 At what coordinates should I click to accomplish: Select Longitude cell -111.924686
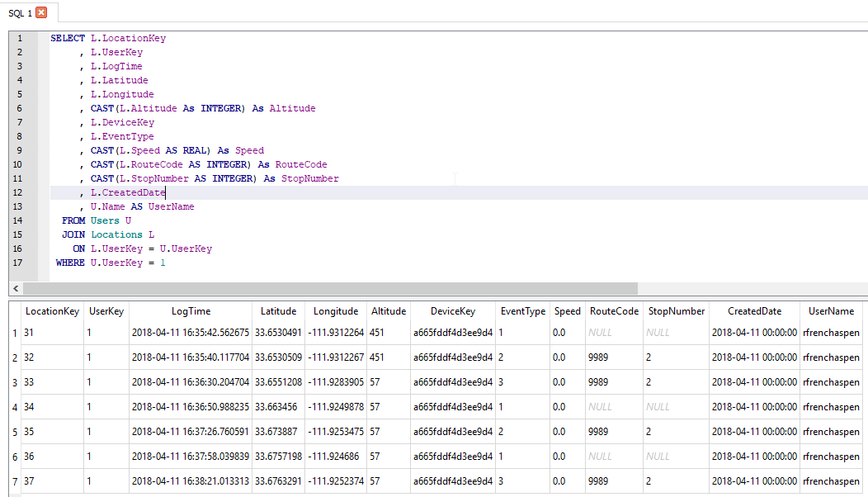pyautogui.click(x=336, y=457)
